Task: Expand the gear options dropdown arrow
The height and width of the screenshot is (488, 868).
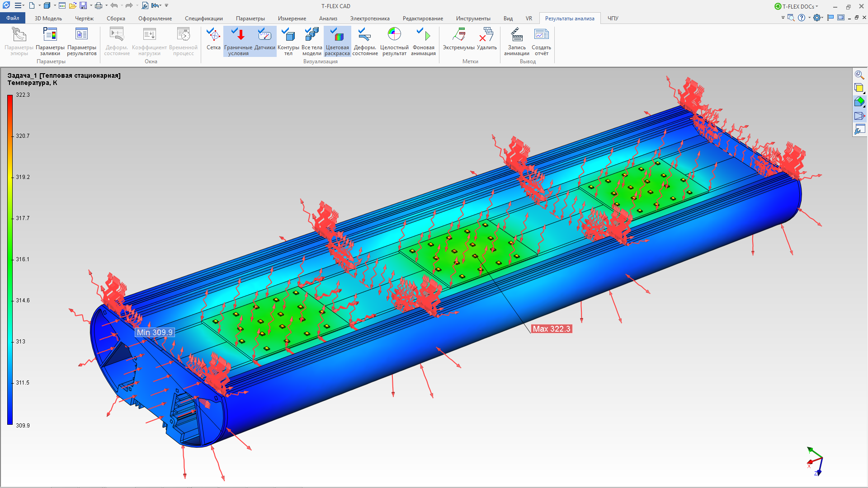Action: (x=822, y=18)
